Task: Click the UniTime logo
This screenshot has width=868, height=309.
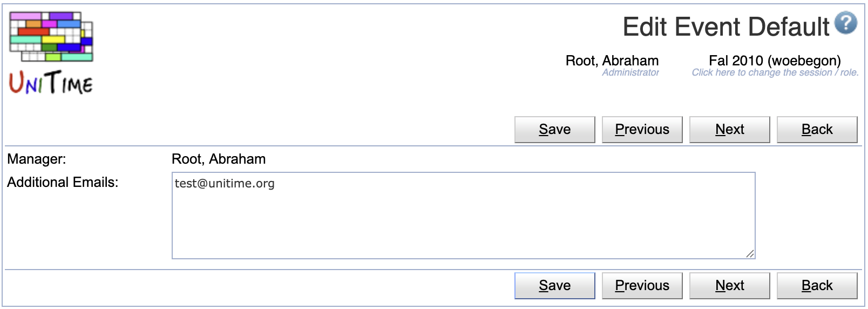Action: [51, 53]
